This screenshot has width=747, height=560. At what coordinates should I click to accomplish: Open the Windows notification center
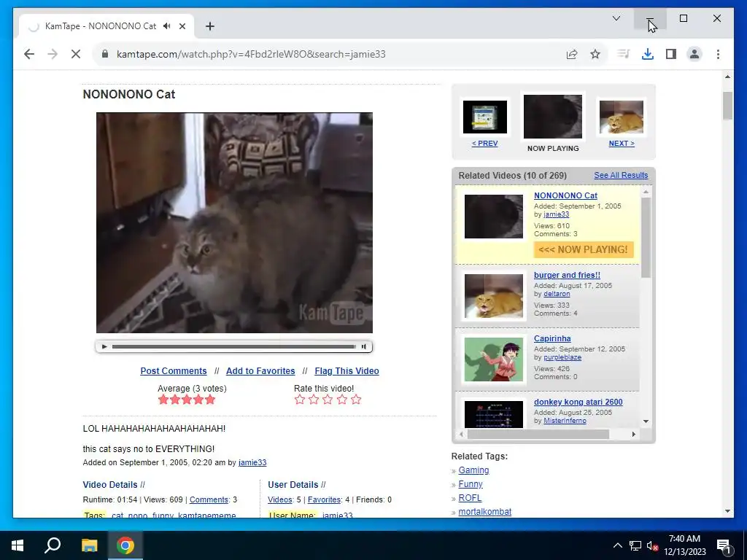tap(724, 546)
